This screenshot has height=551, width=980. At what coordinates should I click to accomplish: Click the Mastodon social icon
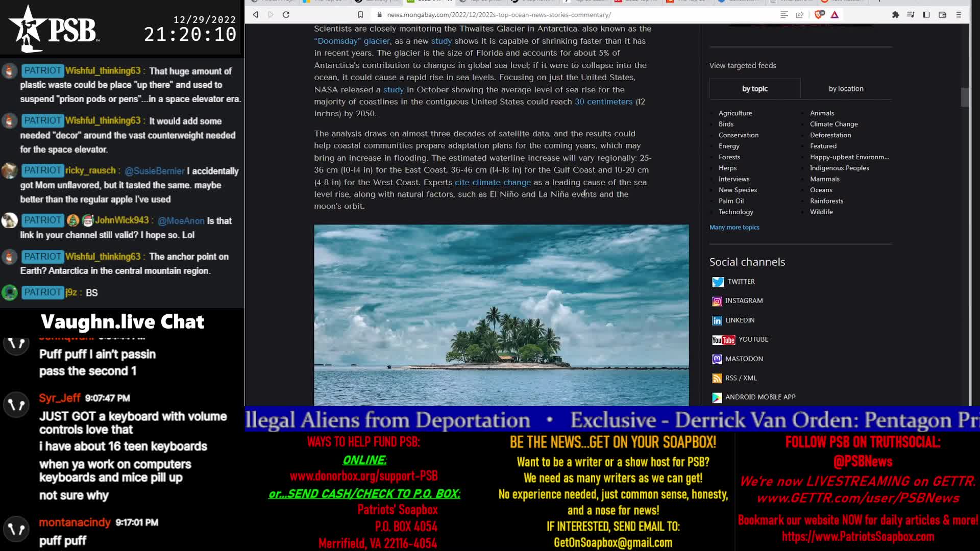click(717, 359)
